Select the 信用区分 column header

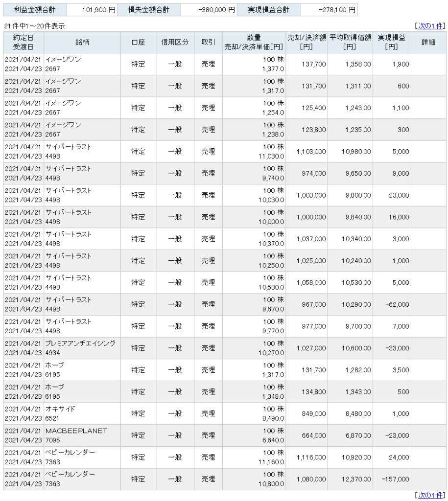[175, 42]
